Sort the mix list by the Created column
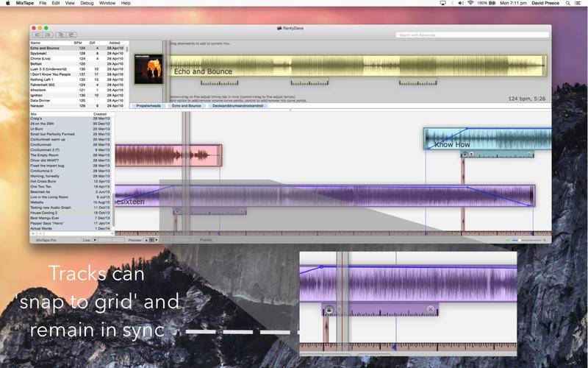Viewport: 588px width, 368px height. (x=100, y=114)
